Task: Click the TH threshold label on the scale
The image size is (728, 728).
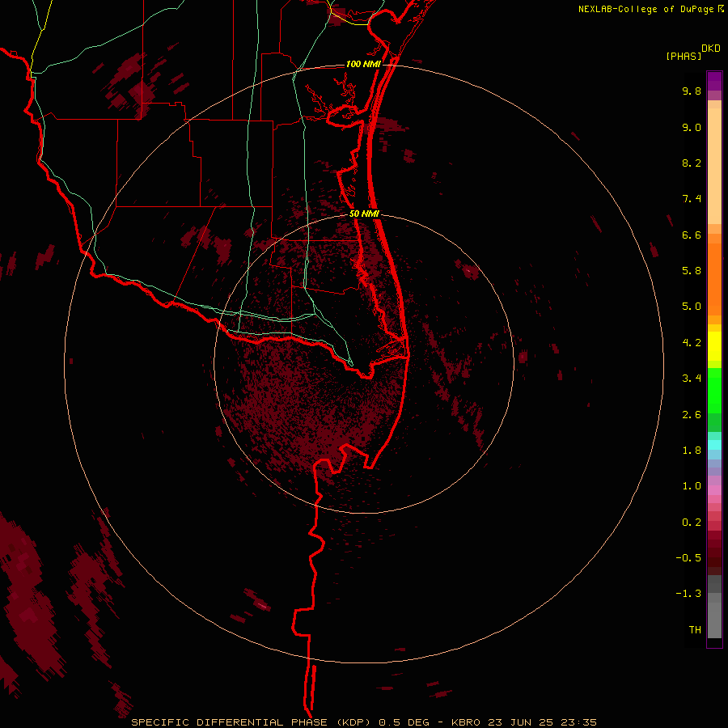Action: pos(695,630)
